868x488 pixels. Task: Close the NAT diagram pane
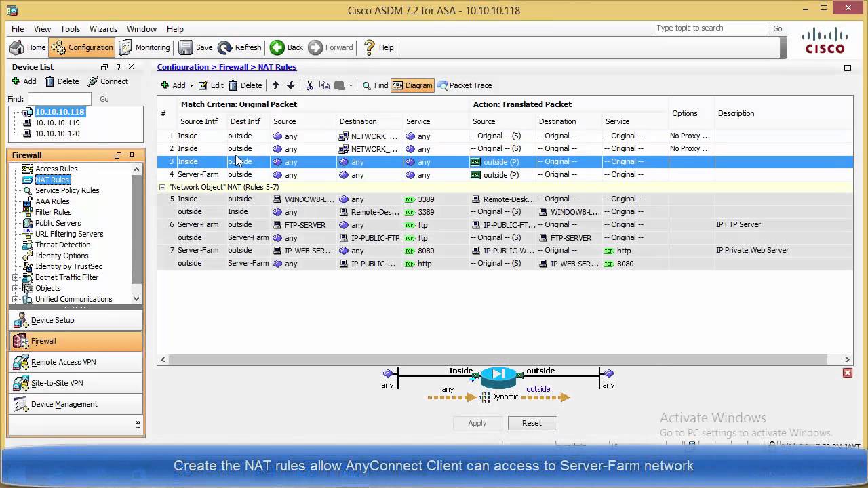point(848,373)
